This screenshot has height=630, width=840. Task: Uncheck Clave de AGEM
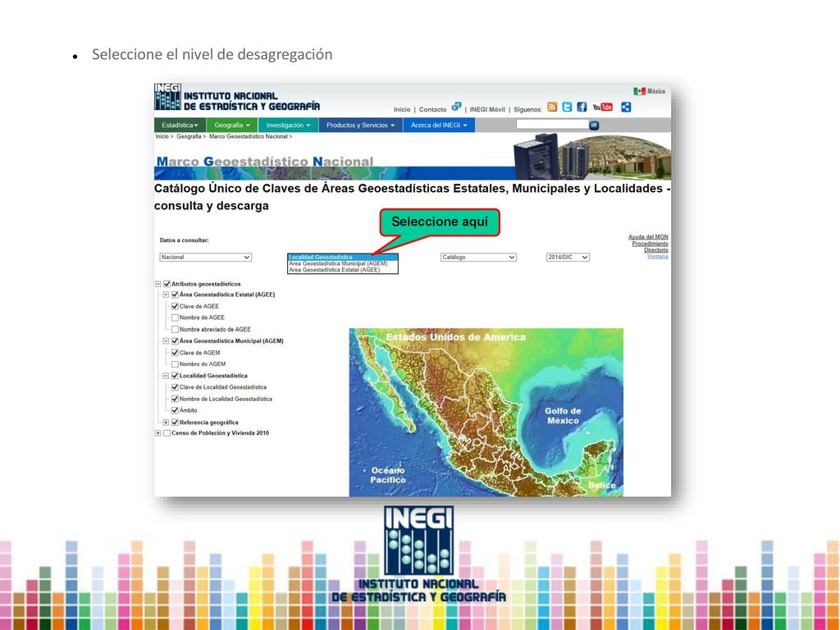(x=175, y=353)
